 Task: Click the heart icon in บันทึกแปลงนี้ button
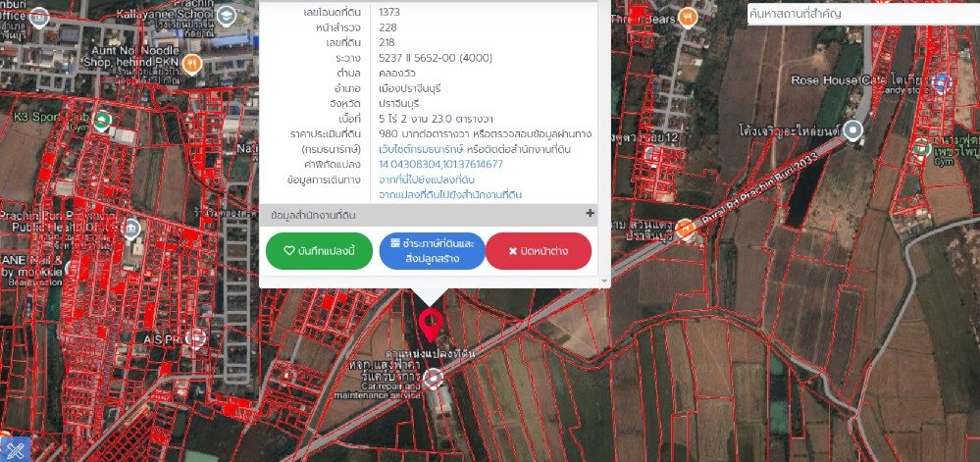pos(288,251)
